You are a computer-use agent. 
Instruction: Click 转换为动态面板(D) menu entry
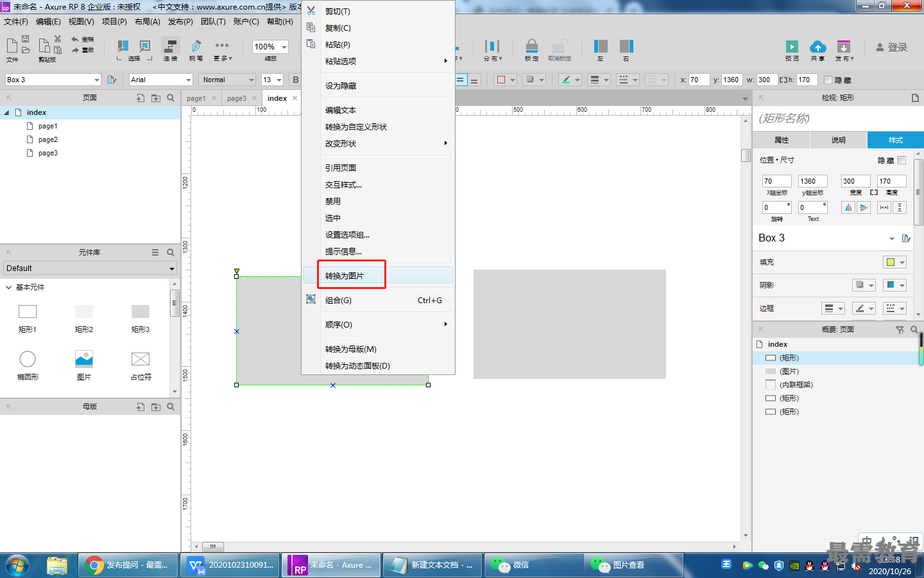pos(379,365)
